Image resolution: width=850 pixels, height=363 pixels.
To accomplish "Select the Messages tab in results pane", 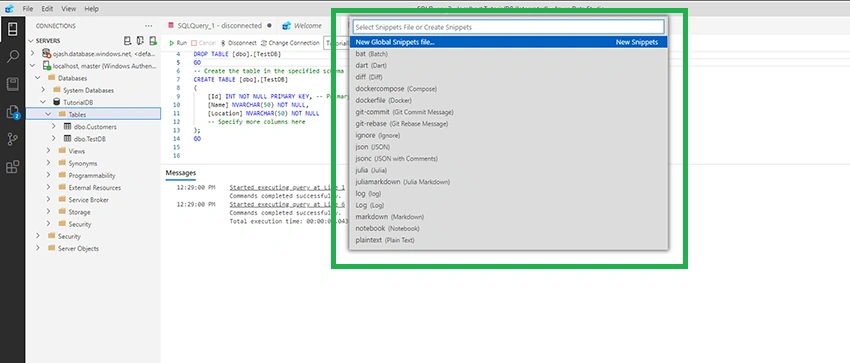I will pos(181,173).
